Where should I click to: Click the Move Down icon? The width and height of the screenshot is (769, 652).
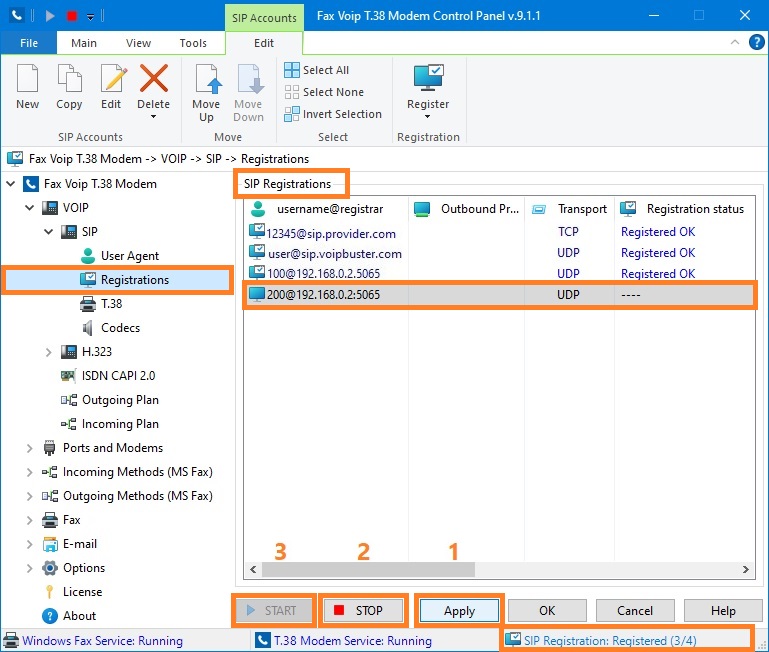pyautogui.click(x=250, y=78)
